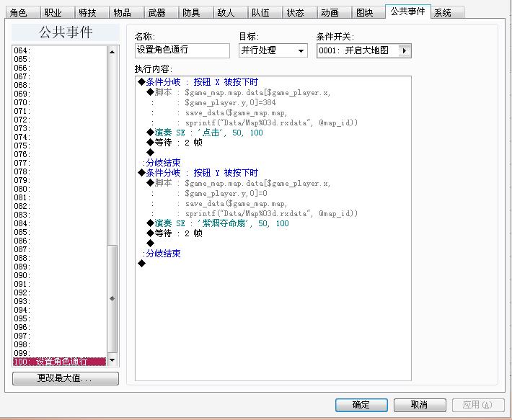Open the 系统 tab
This screenshot has height=420, width=512.
[x=447, y=12]
